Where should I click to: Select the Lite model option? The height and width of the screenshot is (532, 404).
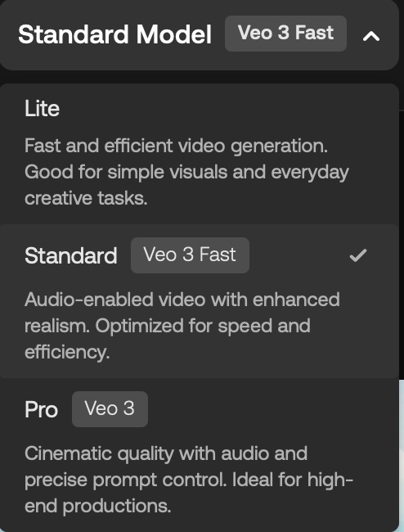coord(200,154)
